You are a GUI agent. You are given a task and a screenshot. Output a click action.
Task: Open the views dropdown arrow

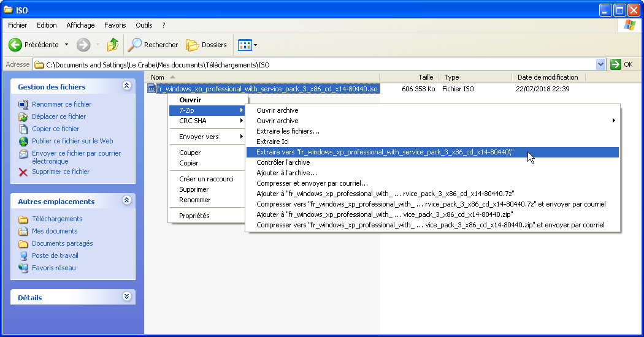pos(256,45)
